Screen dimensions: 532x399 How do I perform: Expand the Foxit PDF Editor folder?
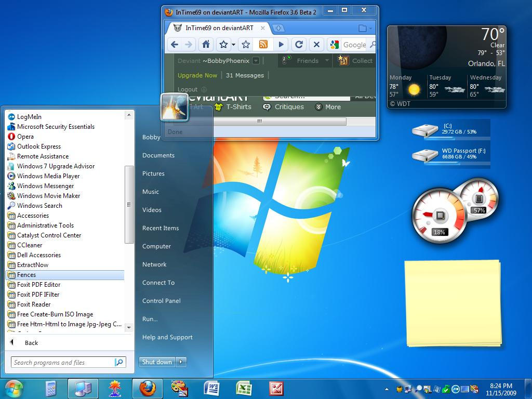[34, 285]
